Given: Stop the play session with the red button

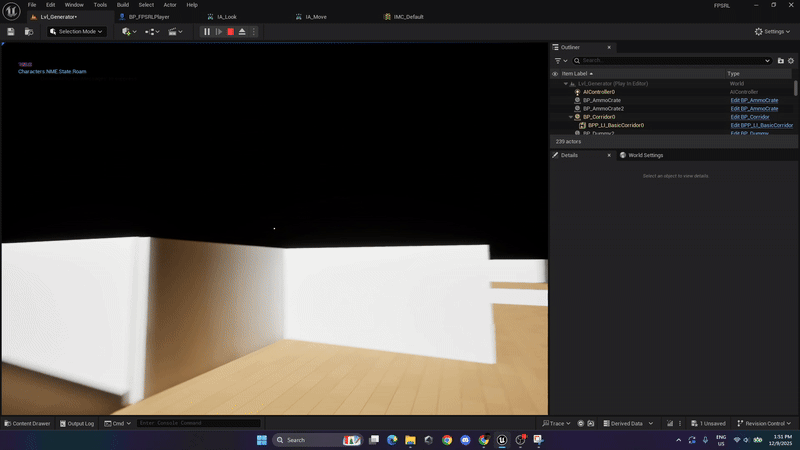Looking at the screenshot, I should pyautogui.click(x=230, y=32).
